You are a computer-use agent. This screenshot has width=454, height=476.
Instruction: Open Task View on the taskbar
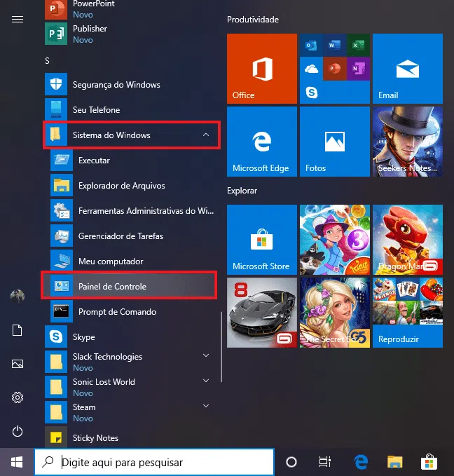324,462
